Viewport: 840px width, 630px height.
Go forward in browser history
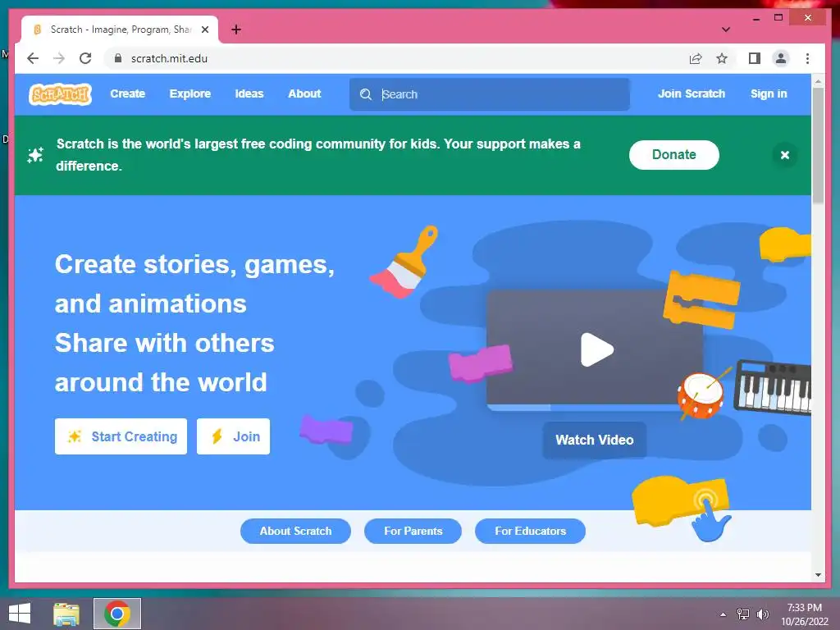[x=59, y=58]
